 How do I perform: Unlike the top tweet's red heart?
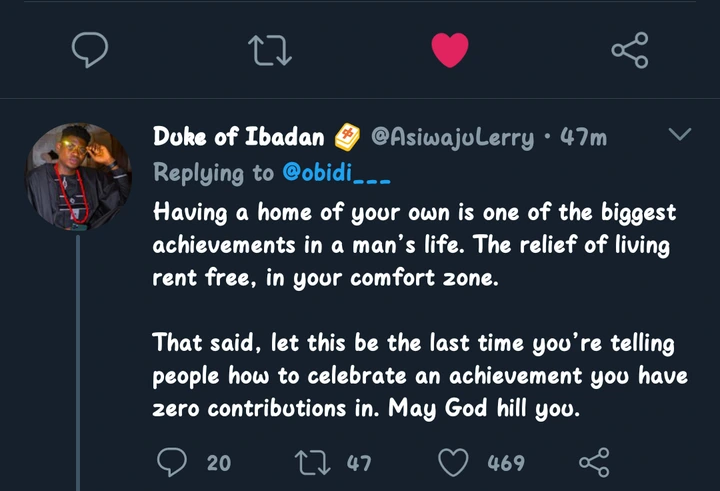[x=450, y=48]
